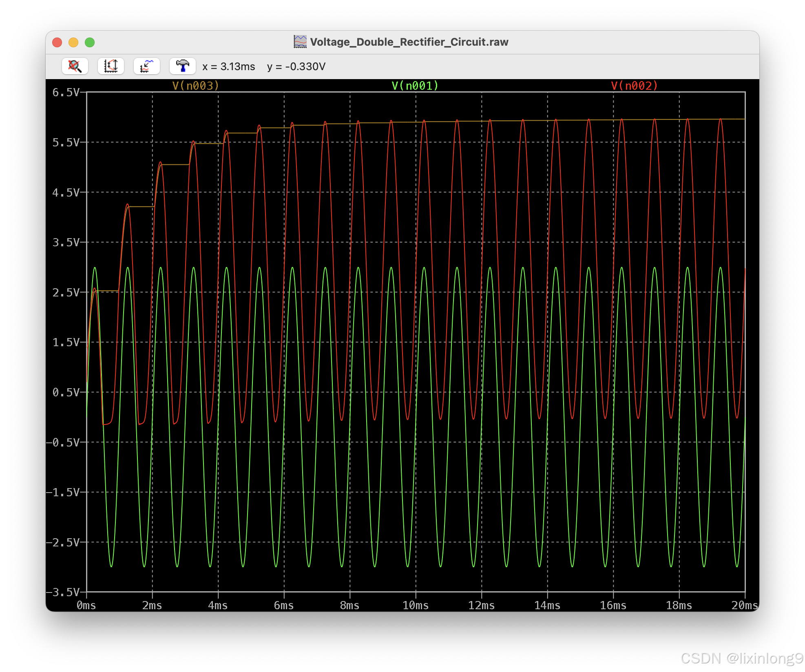This screenshot has width=805, height=672.
Task: Minimize the window using yellow button
Action: [73, 42]
